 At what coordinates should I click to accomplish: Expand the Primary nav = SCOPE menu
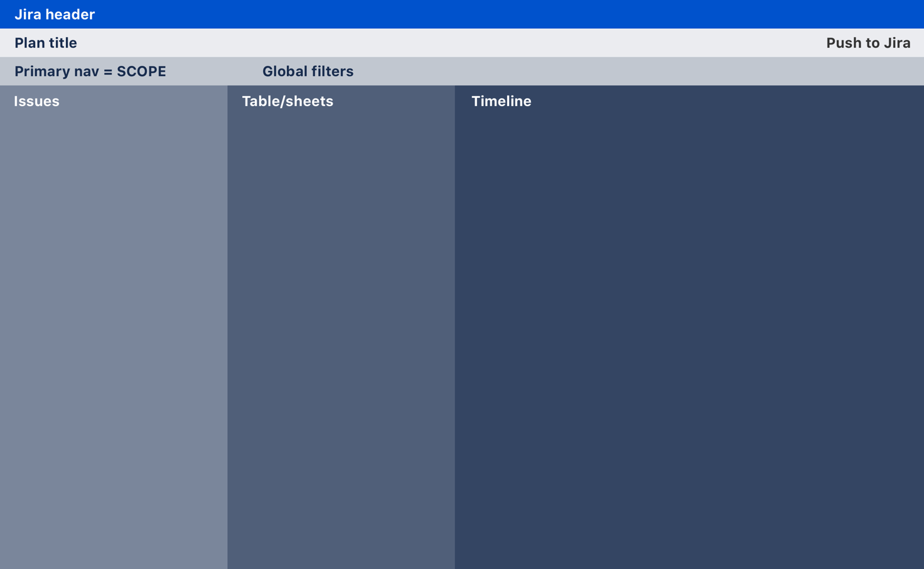point(90,71)
